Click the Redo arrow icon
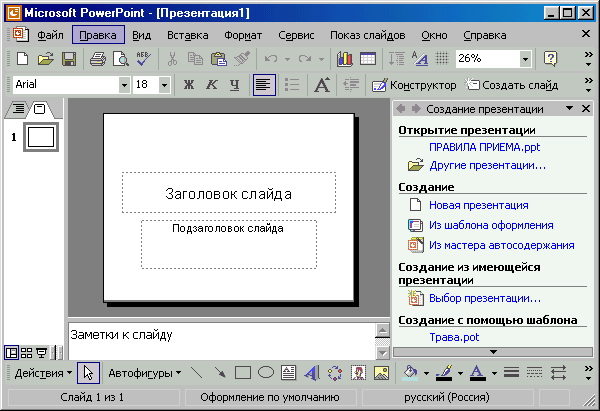Image resolution: width=600 pixels, height=411 pixels. pyautogui.click(x=305, y=59)
